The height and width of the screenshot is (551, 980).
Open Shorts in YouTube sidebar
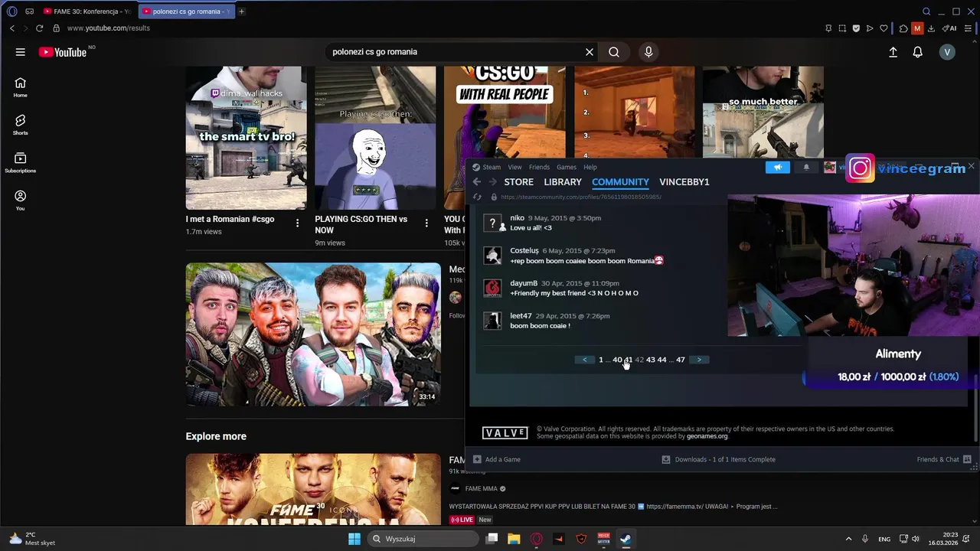pyautogui.click(x=20, y=125)
